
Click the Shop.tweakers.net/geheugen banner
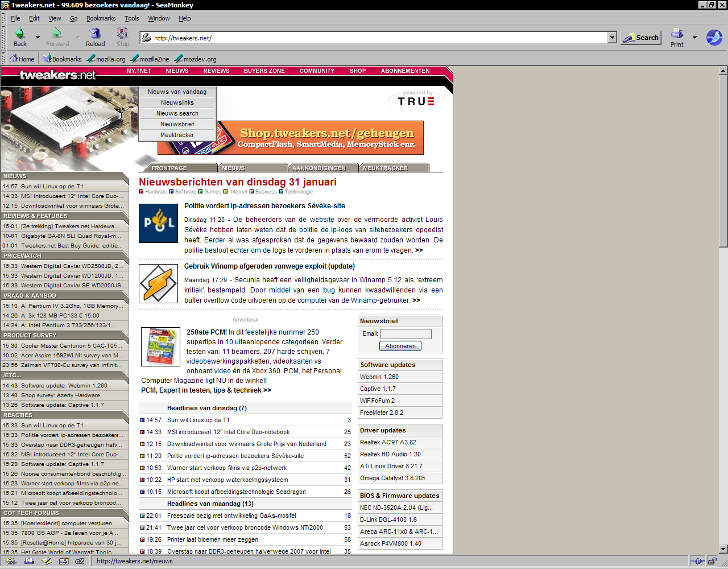coord(291,138)
